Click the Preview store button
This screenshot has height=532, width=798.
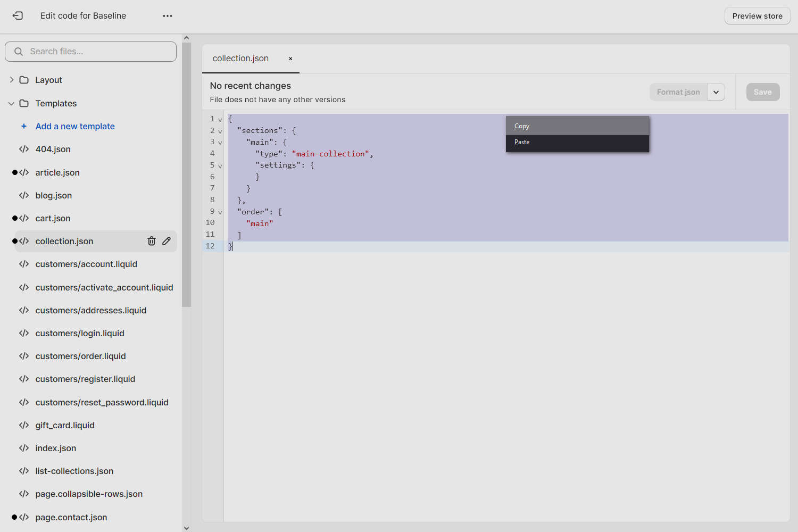[x=757, y=15]
